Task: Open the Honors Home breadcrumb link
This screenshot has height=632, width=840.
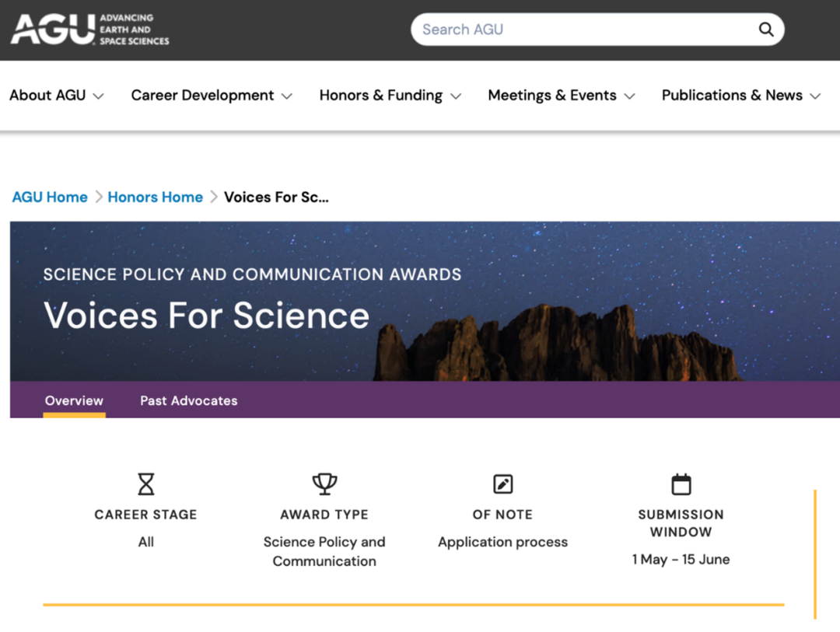Action: (x=155, y=197)
